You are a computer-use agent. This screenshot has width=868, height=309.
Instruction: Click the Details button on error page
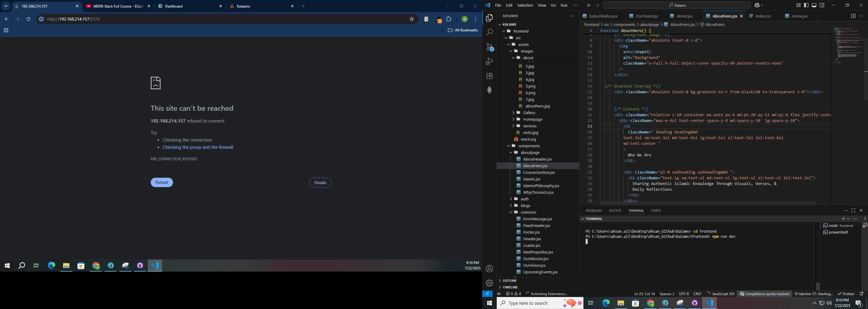(320, 183)
